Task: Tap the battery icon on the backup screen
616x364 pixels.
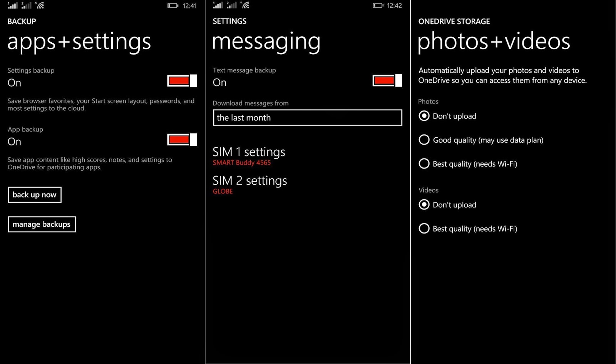Action: (172, 6)
